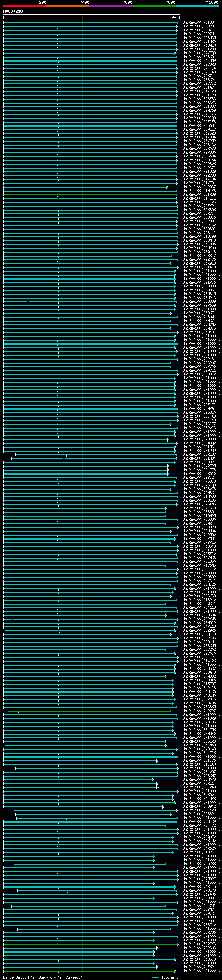Select the UniRef100_P17094 label
222x980 pixels.
[x=199, y=137]
